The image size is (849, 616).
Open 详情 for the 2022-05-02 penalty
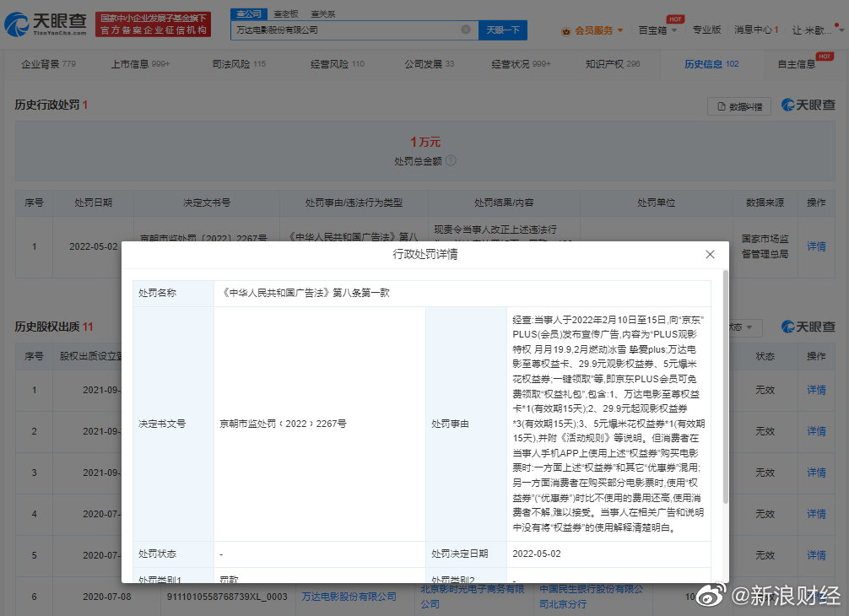pos(816,246)
